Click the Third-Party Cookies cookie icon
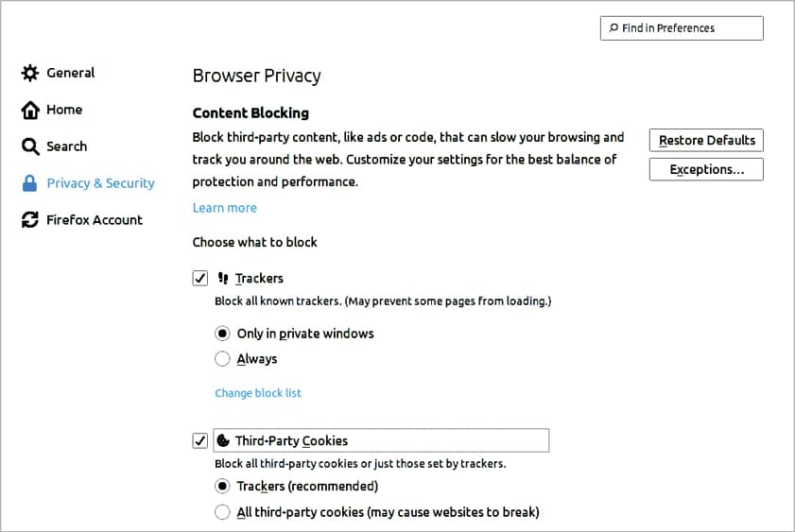 point(224,440)
